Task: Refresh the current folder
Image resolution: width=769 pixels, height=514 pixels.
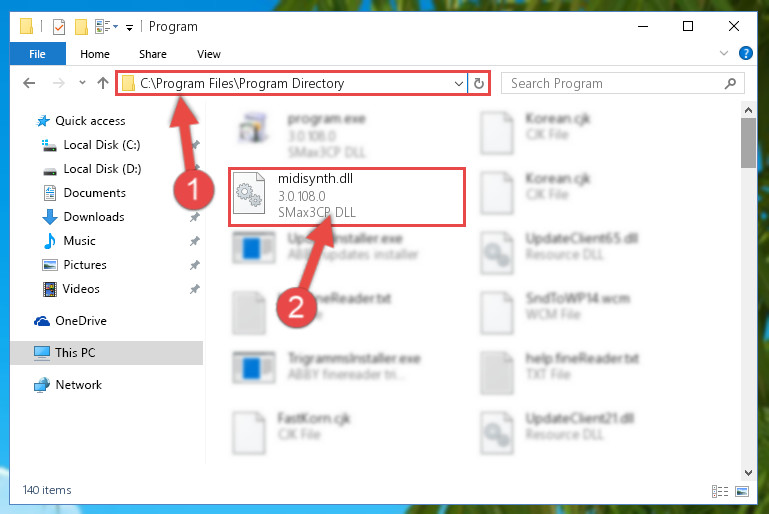Action: 479,83
